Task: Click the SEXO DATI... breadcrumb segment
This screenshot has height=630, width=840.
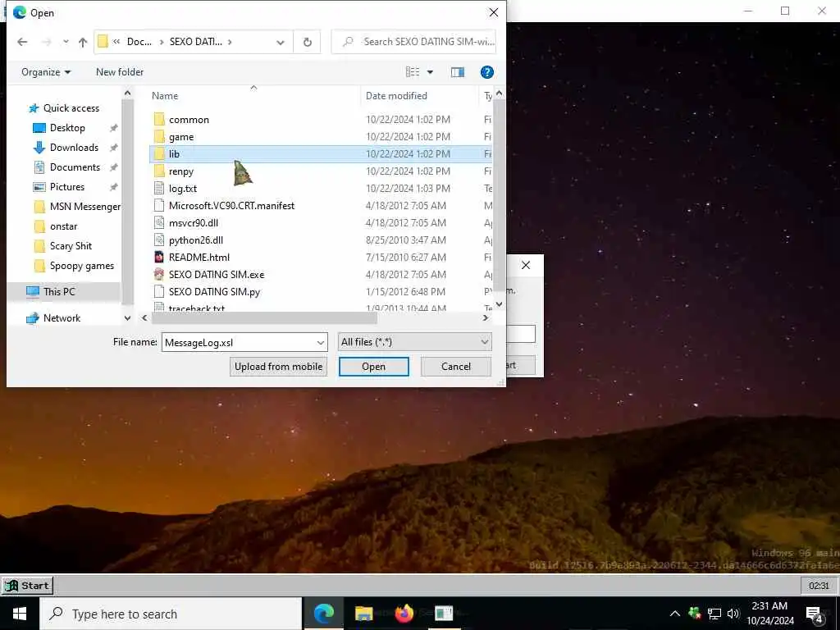Action: [195, 42]
